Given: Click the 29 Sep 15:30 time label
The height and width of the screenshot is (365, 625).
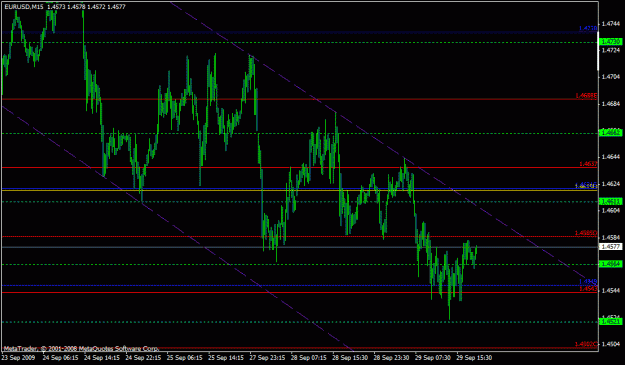Looking at the screenshot, I should pyautogui.click(x=475, y=358).
